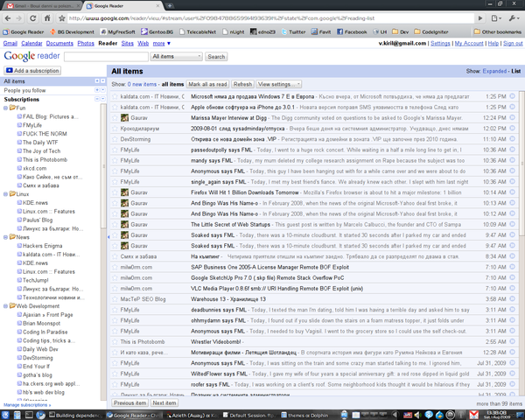The height and width of the screenshot is (420, 525).
Task: Click the browser address bar
Action: [270, 18]
